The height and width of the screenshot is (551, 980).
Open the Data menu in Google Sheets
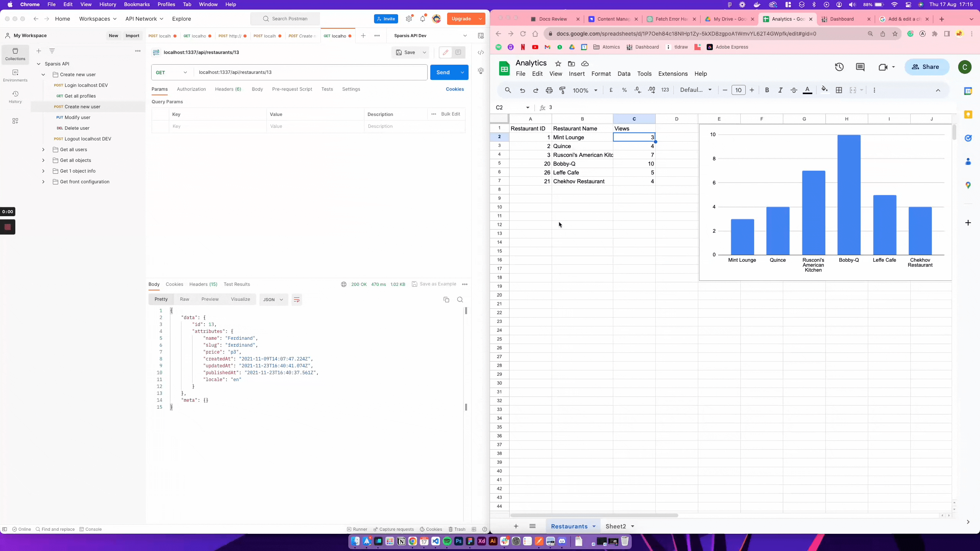tap(623, 74)
